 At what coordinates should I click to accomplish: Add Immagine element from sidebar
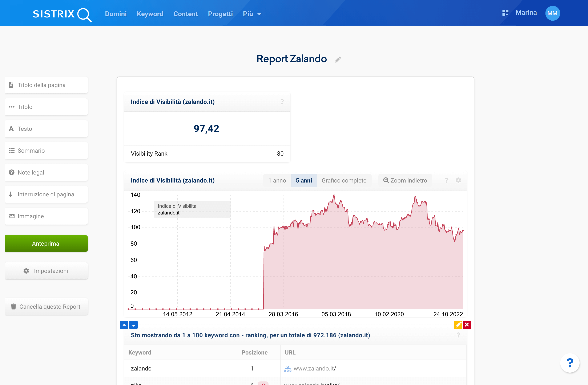[x=47, y=216]
